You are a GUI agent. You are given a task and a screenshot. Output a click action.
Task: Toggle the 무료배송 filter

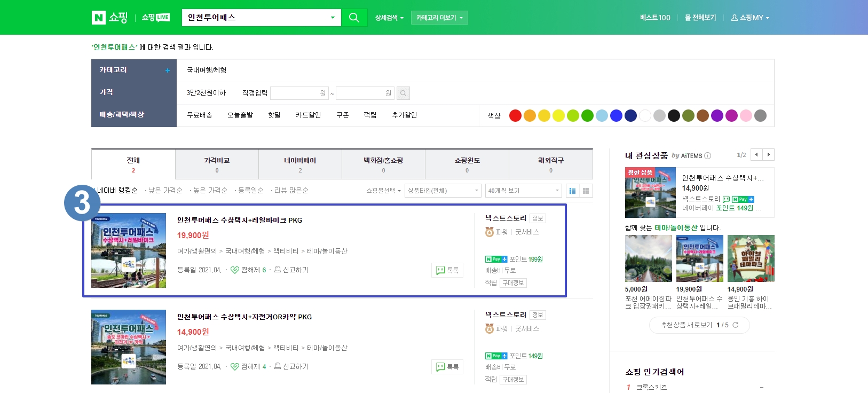(200, 115)
